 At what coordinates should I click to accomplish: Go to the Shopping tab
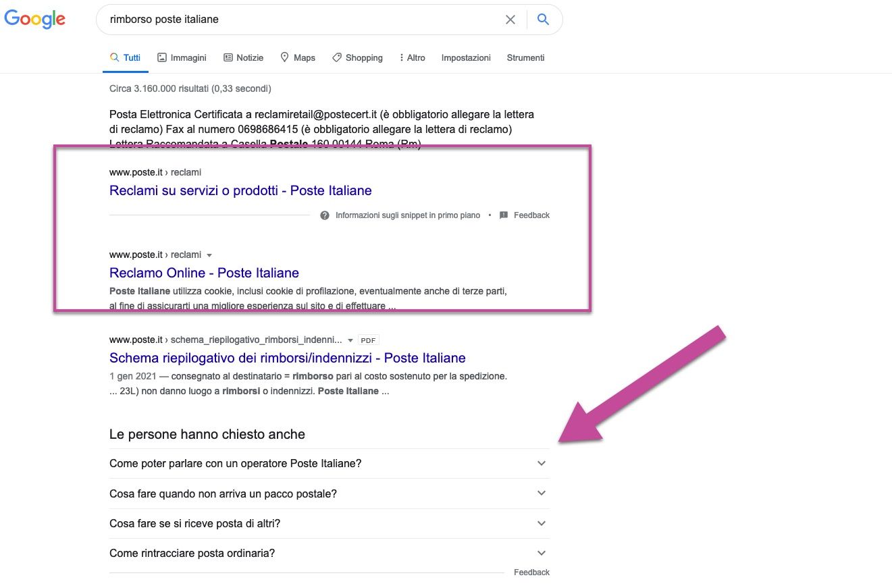[357, 58]
